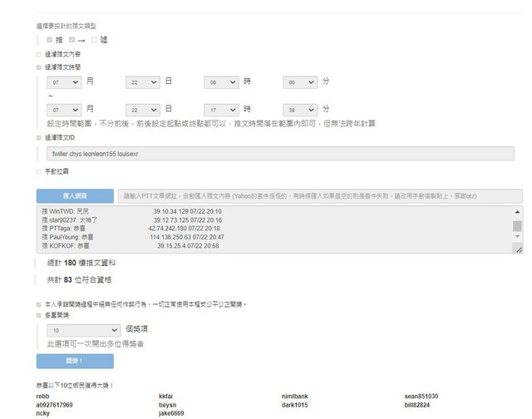The height and width of the screenshot is (419, 532).
Task: Enable the 過濾推文內容 content filter checkbox
Action: click(39, 54)
